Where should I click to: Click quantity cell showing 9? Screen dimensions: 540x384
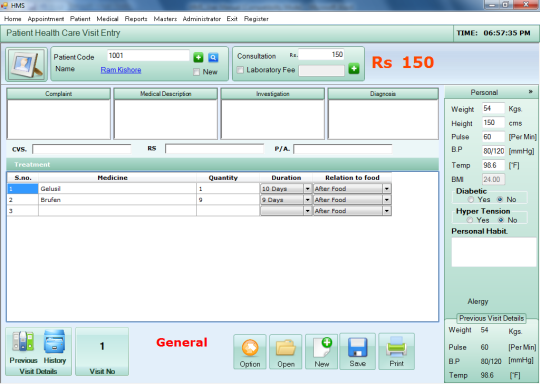(x=228, y=200)
